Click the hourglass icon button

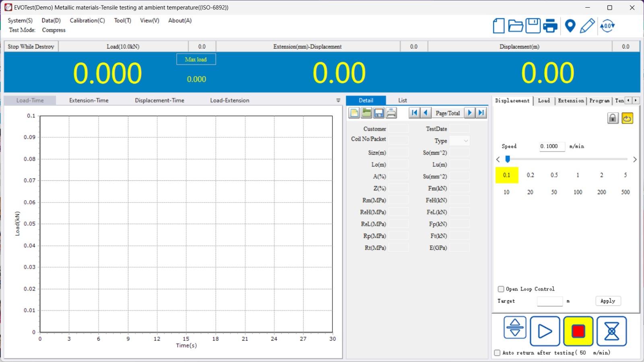(611, 331)
